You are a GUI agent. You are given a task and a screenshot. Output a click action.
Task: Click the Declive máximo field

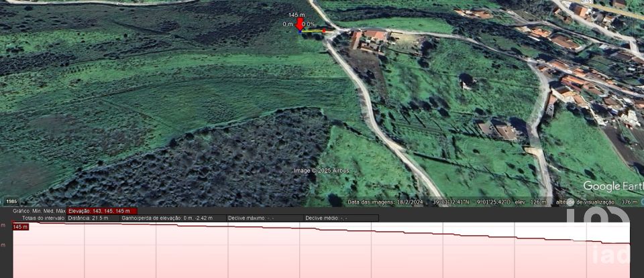click(251, 218)
